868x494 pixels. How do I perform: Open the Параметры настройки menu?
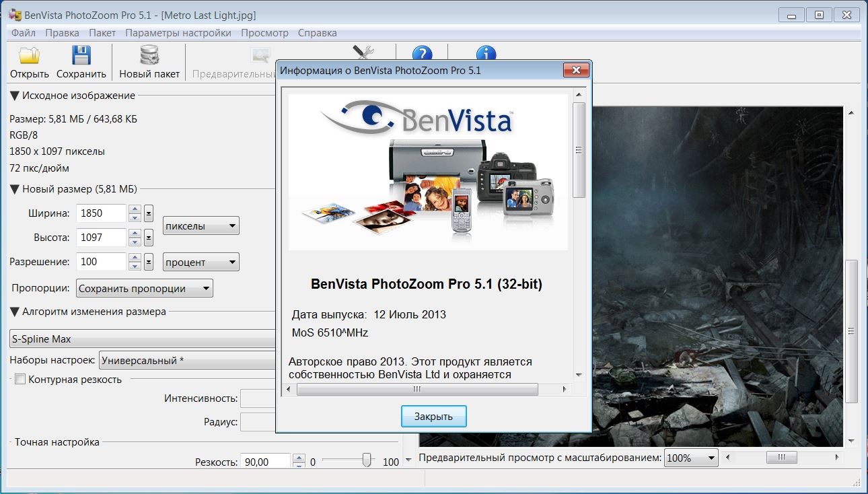coord(178,32)
